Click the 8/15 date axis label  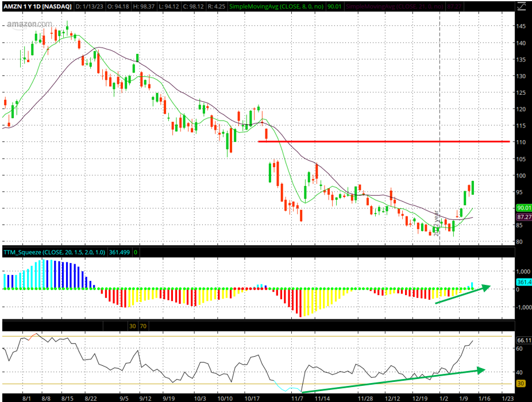tap(67, 399)
